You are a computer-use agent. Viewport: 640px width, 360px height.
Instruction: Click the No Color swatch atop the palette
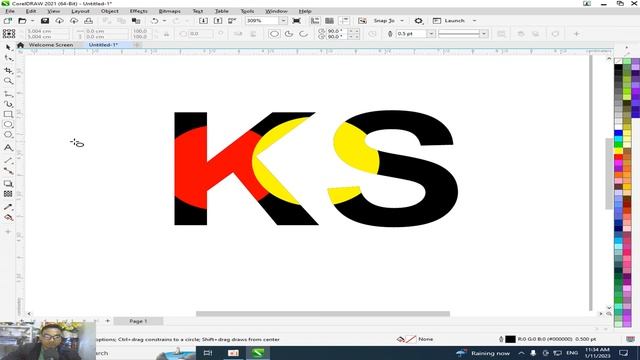click(x=618, y=61)
